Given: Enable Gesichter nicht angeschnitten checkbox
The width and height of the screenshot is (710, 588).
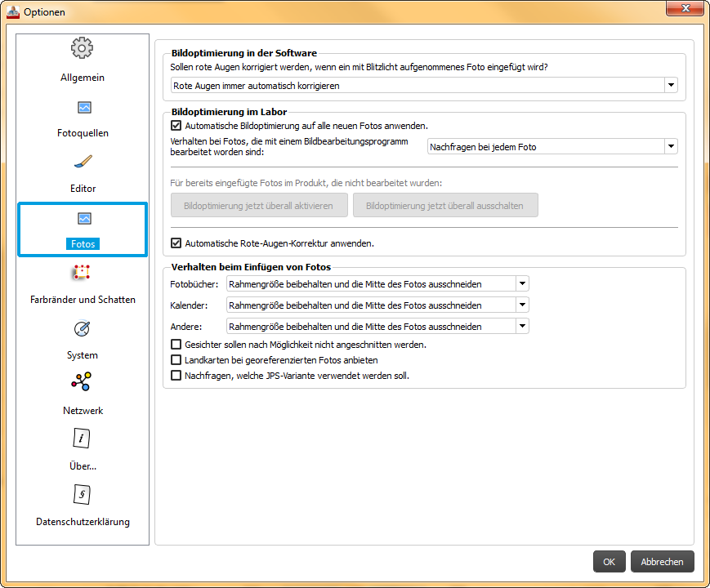Looking at the screenshot, I should point(176,345).
